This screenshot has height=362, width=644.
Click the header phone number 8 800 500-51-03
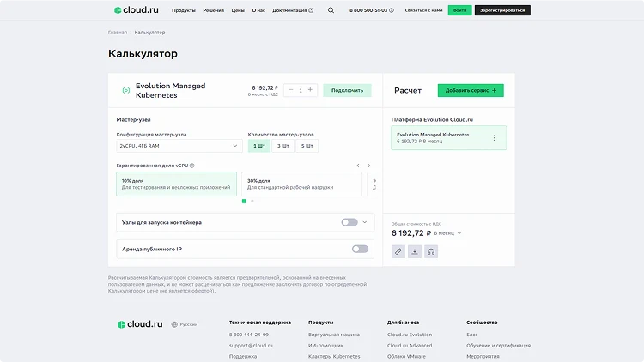[x=368, y=10]
